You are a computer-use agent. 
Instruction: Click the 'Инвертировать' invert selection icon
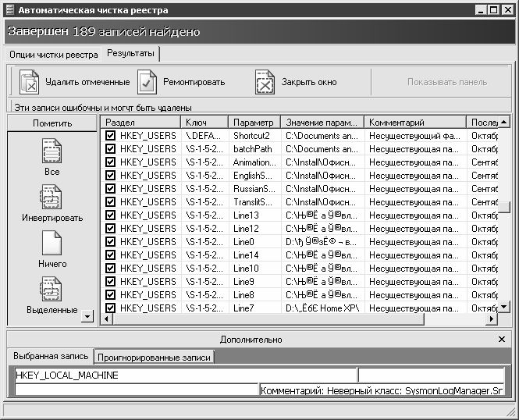click(x=52, y=197)
